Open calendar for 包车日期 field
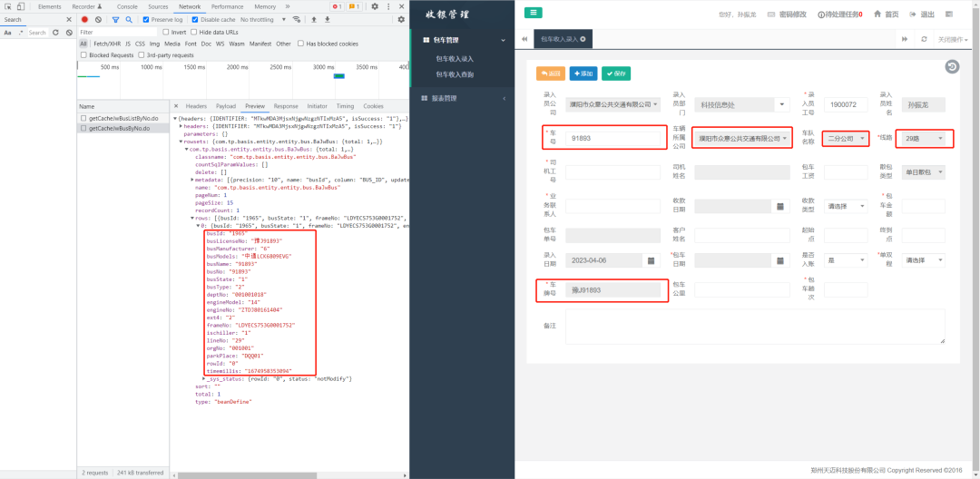Viewport: 980px width, 479px height. coord(780,259)
